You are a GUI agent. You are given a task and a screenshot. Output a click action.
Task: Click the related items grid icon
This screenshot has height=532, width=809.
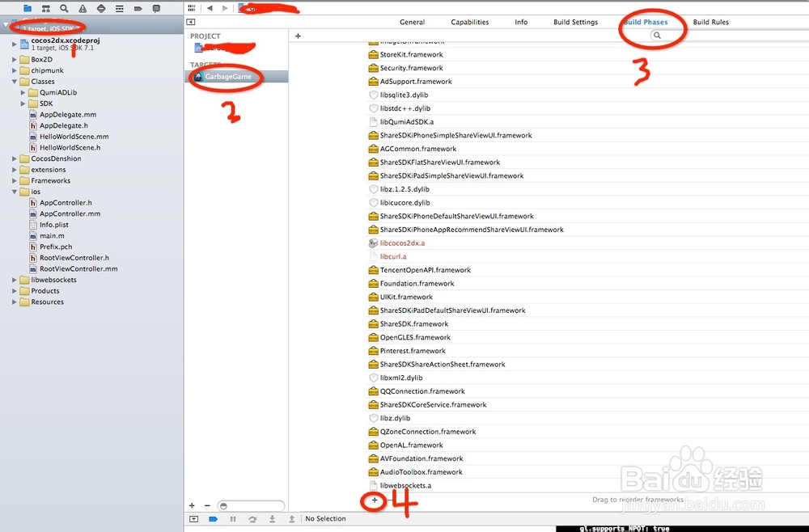coord(192,8)
